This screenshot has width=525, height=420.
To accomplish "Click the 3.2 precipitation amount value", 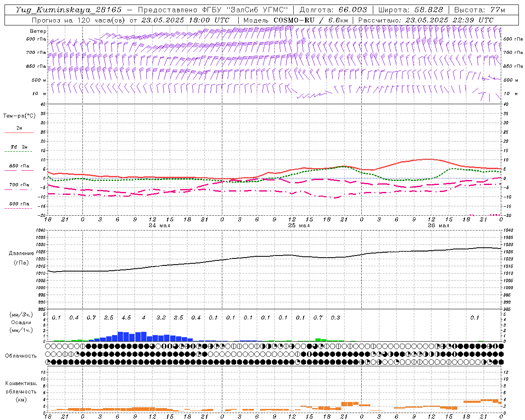I will click(161, 317).
